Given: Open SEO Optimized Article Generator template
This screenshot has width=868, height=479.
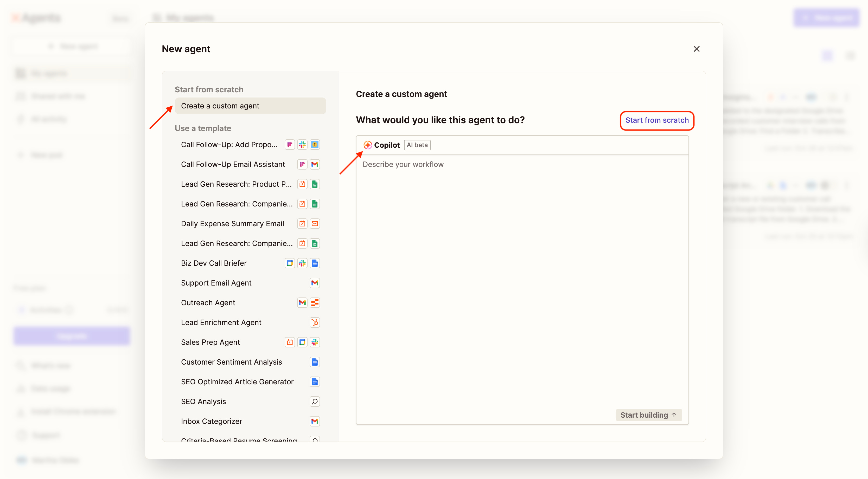Looking at the screenshot, I should click(x=250, y=382).
